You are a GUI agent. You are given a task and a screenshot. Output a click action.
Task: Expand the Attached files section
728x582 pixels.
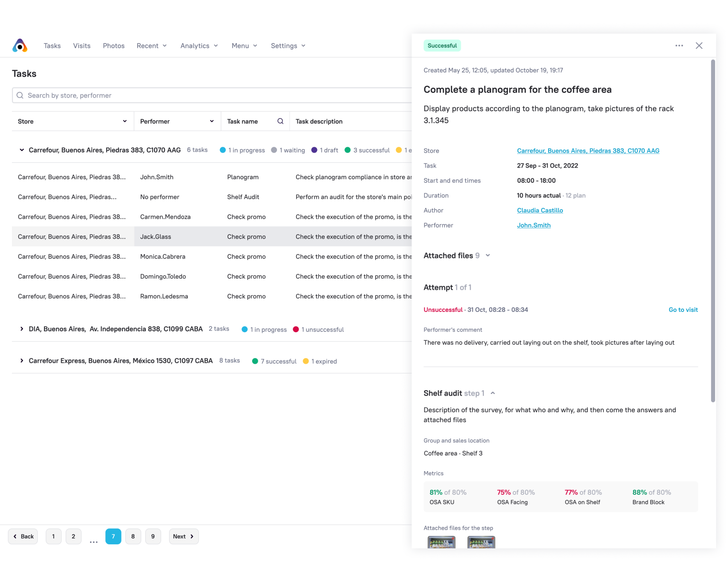tap(487, 256)
